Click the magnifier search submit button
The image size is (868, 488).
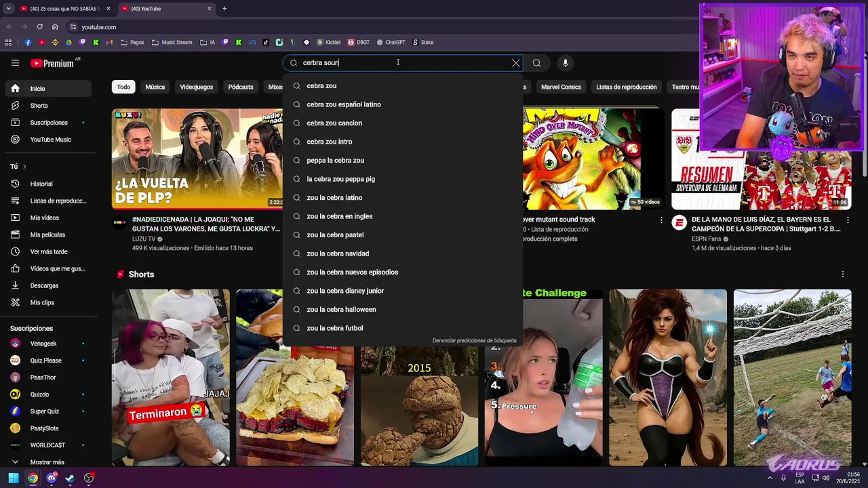(536, 63)
